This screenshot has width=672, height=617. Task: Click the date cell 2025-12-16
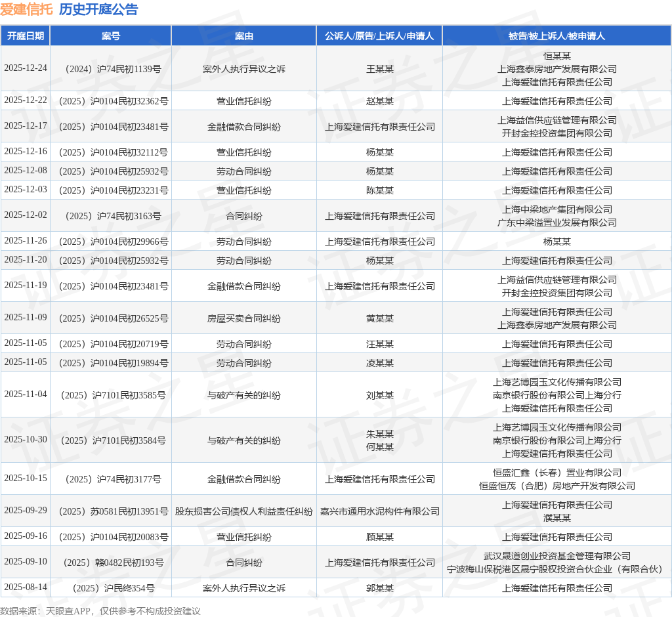[26, 152]
